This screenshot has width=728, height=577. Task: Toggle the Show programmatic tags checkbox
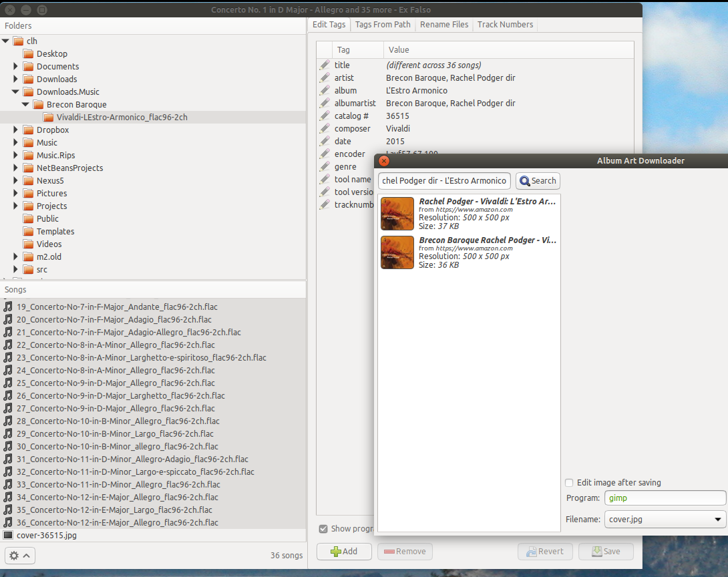pyautogui.click(x=323, y=528)
